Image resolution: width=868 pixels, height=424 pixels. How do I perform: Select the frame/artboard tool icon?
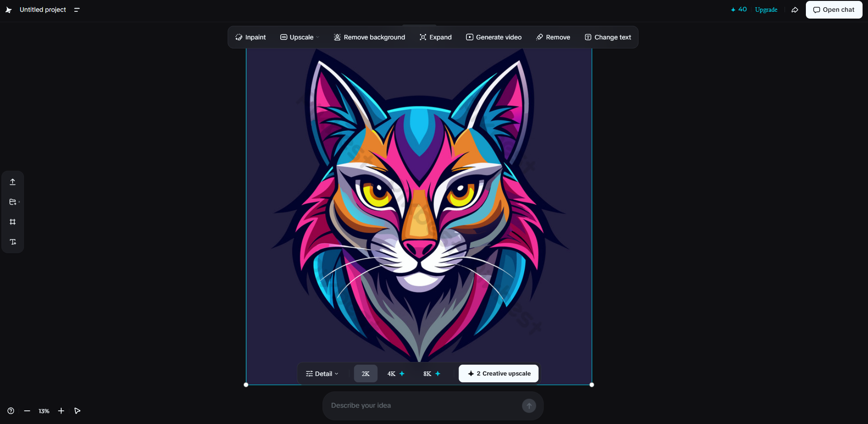click(13, 222)
